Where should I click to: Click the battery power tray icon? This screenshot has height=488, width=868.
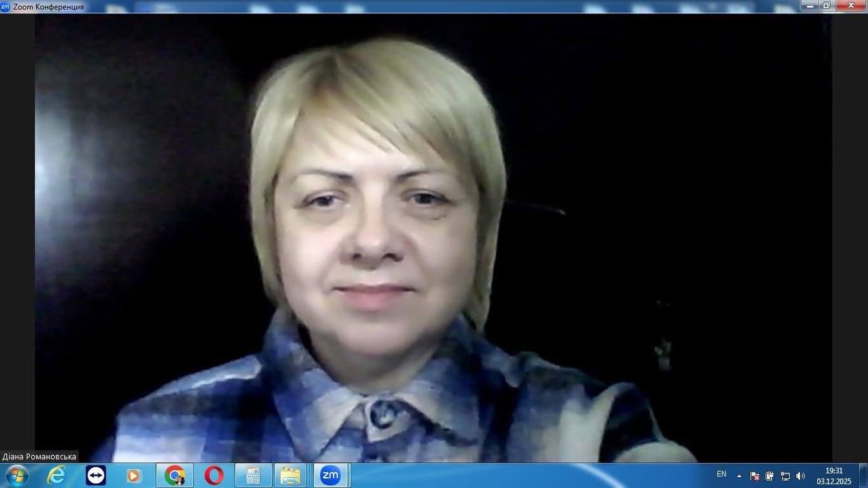770,476
